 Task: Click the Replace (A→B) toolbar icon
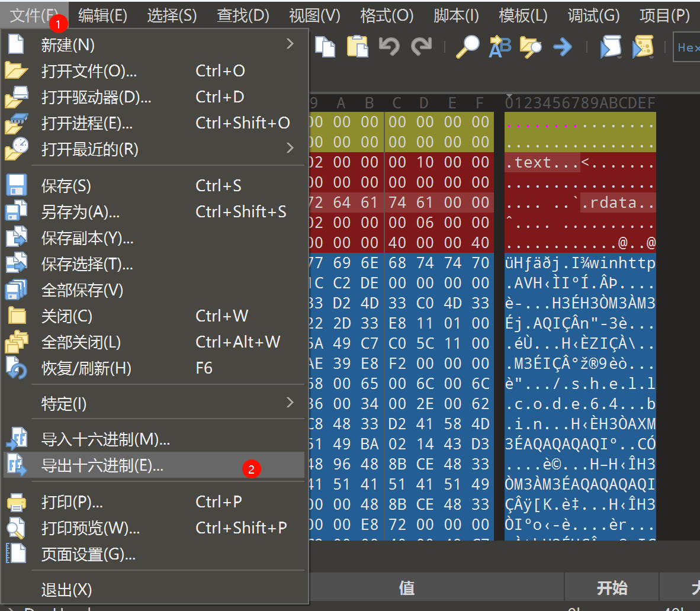(499, 46)
